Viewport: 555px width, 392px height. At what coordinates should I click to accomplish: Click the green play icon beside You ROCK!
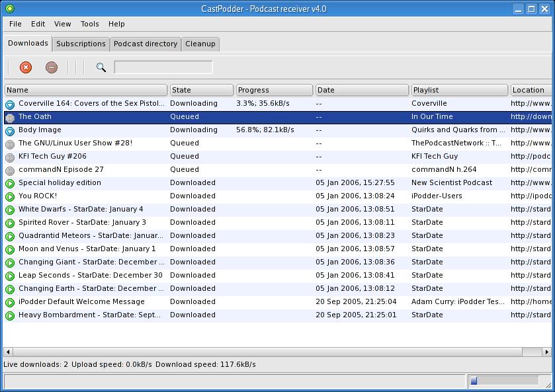(10, 196)
